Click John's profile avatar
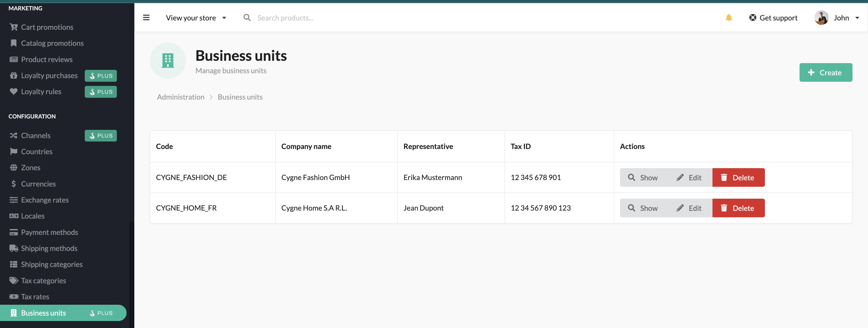Screen dimensions: 868x328 click(821, 18)
